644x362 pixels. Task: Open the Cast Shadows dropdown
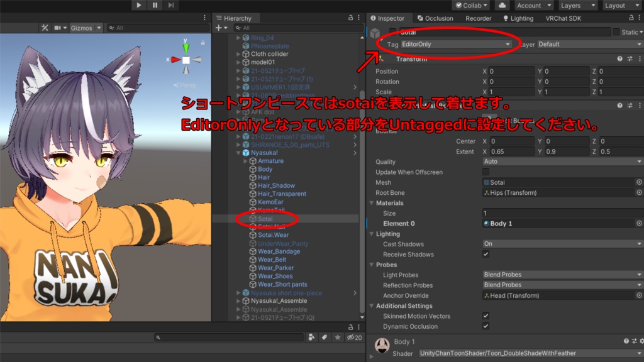pos(563,244)
